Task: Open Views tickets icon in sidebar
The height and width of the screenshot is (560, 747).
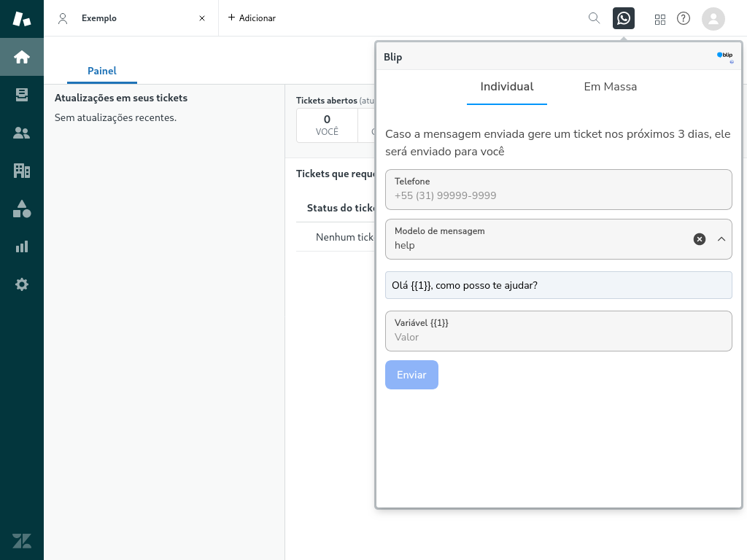Action: [22, 95]
